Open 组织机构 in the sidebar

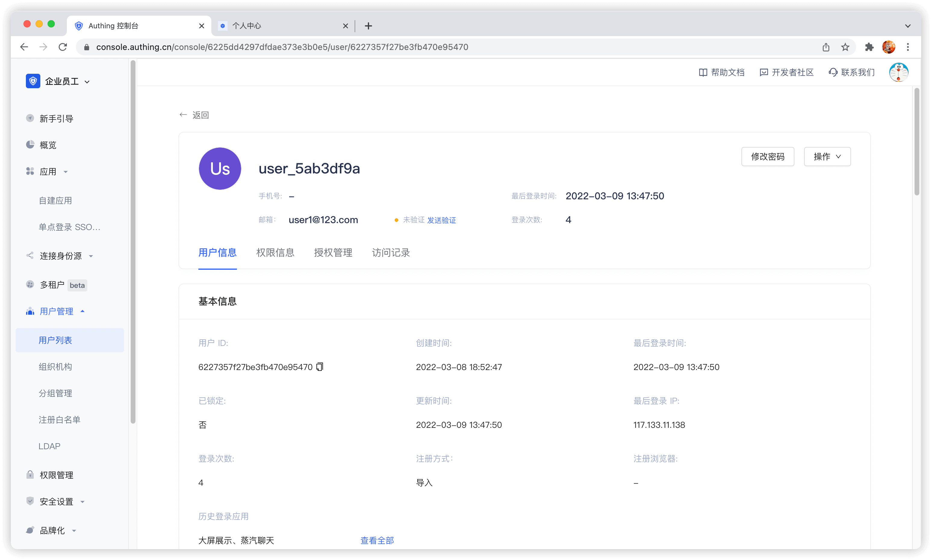tap(55, 367)
